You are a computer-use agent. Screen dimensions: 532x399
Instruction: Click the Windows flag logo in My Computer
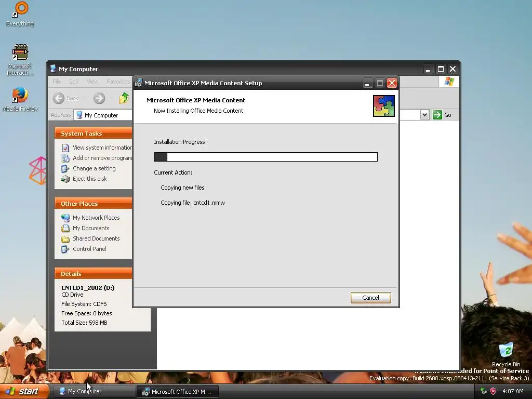[449, 82]
